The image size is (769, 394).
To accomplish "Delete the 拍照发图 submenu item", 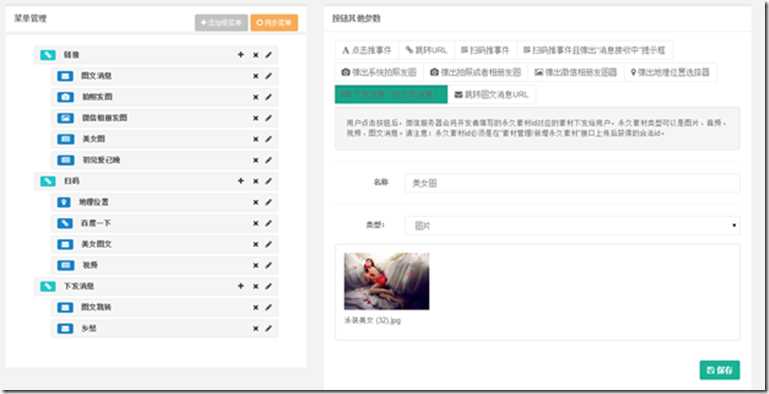I will click(x=256, y=98).
